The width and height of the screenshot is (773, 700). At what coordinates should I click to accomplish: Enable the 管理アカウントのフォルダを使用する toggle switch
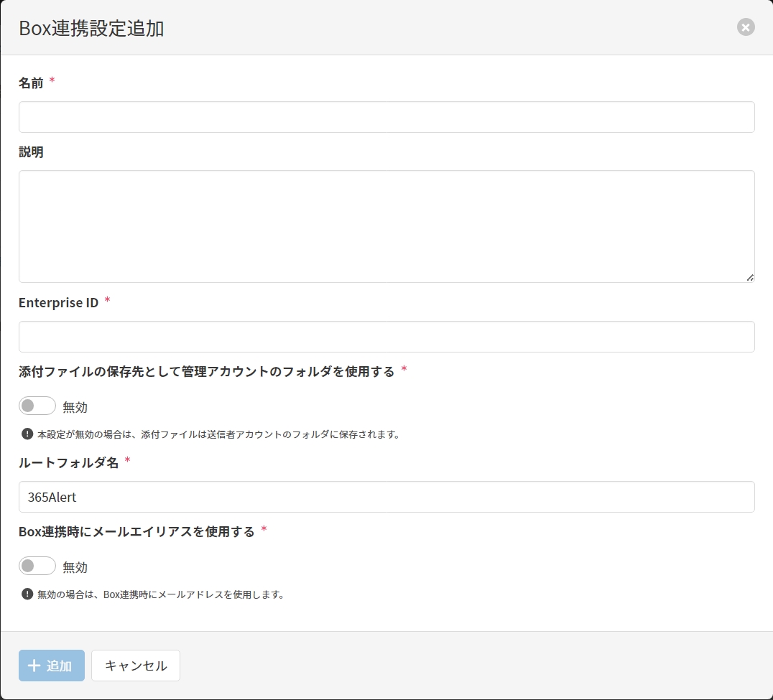click(x=37, y=406)
